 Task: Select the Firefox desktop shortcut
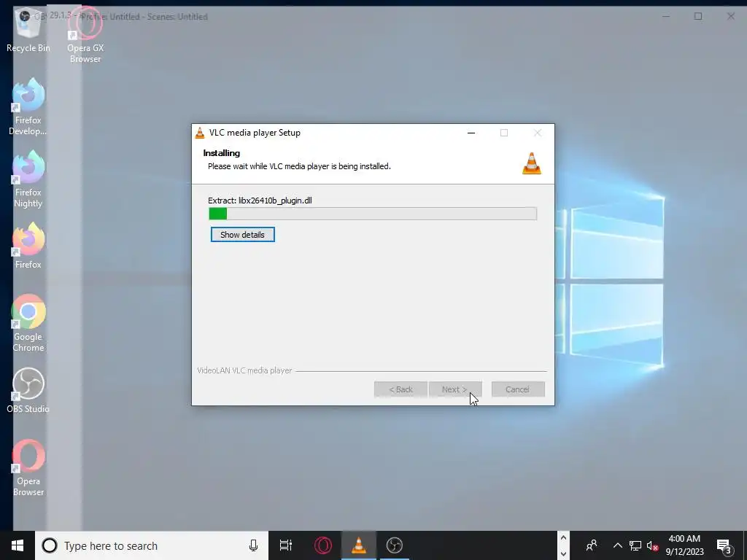tap(28, 246)
